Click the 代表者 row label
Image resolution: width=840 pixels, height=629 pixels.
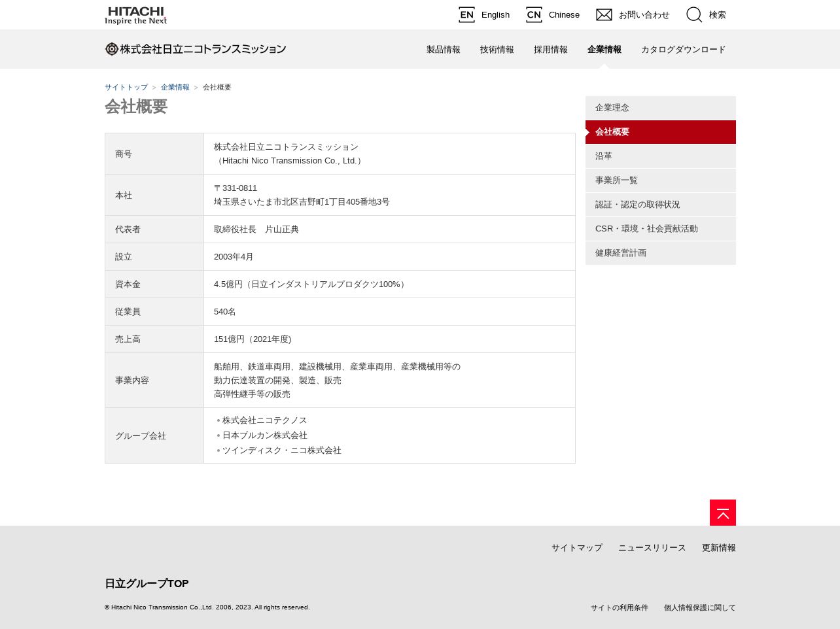tap(128, 229)
